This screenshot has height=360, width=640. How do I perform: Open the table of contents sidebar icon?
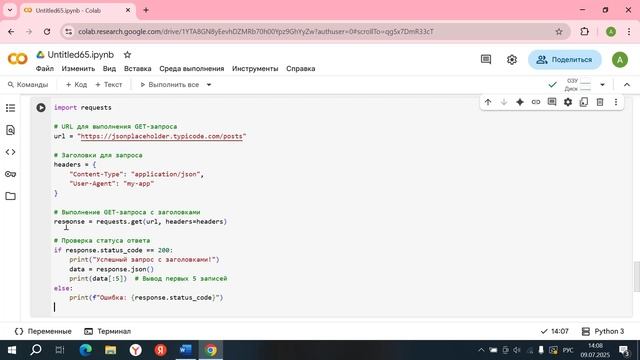(x=11, y=108)
